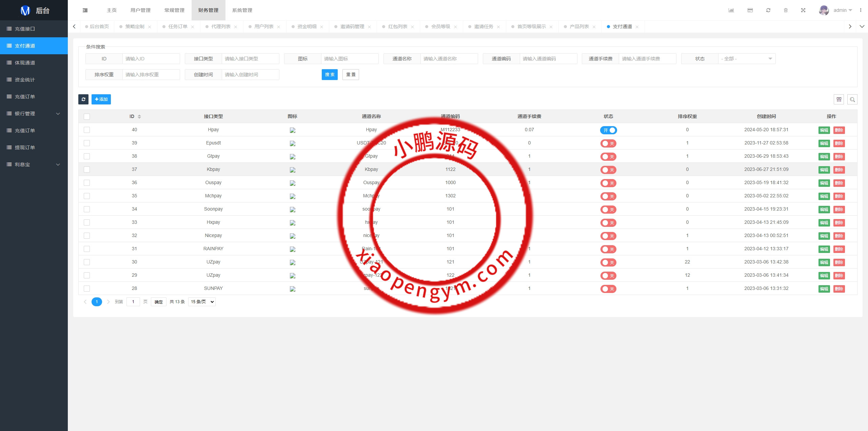This screenshot has height=431, width=868.
Task: Turn off the Hpay status switch
Action: 608,130
